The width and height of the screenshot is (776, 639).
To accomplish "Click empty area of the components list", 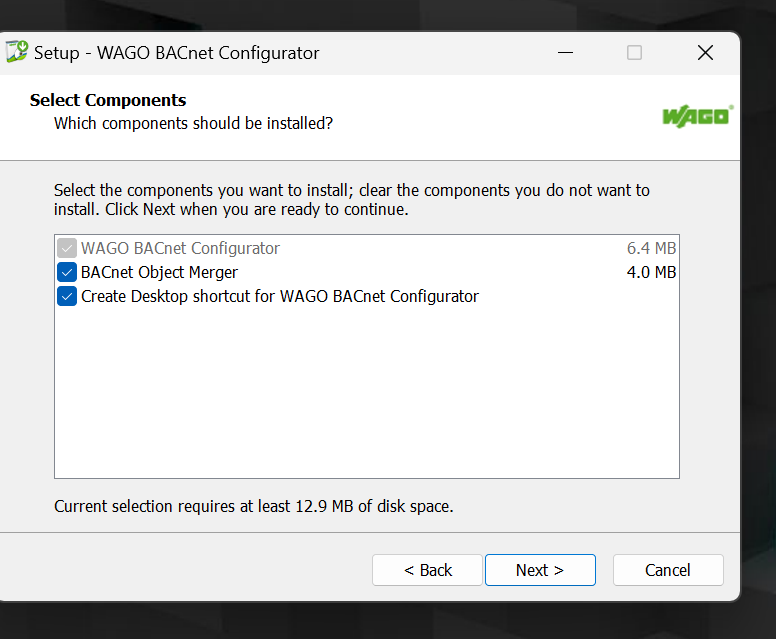I will point(367,391).
